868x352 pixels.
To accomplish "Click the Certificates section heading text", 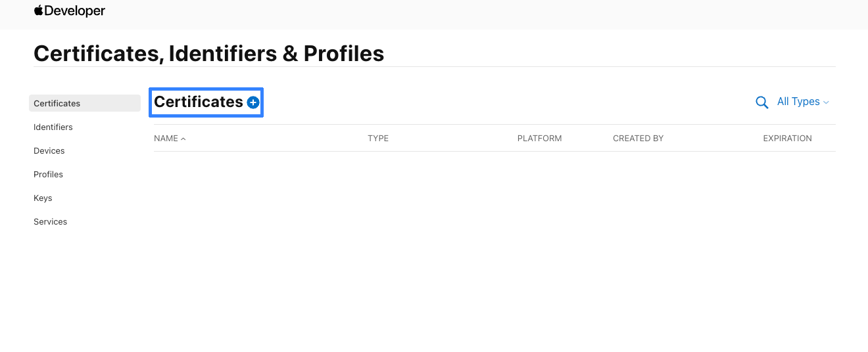I will click(198, 102).
